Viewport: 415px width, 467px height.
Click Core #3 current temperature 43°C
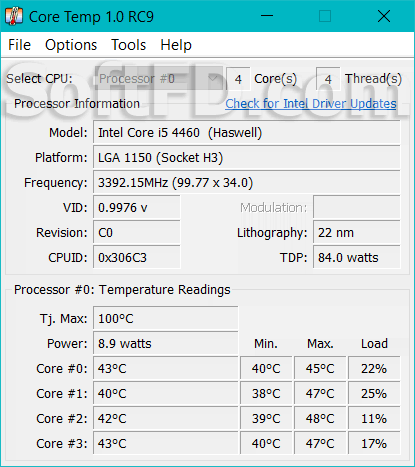[166, 444]
